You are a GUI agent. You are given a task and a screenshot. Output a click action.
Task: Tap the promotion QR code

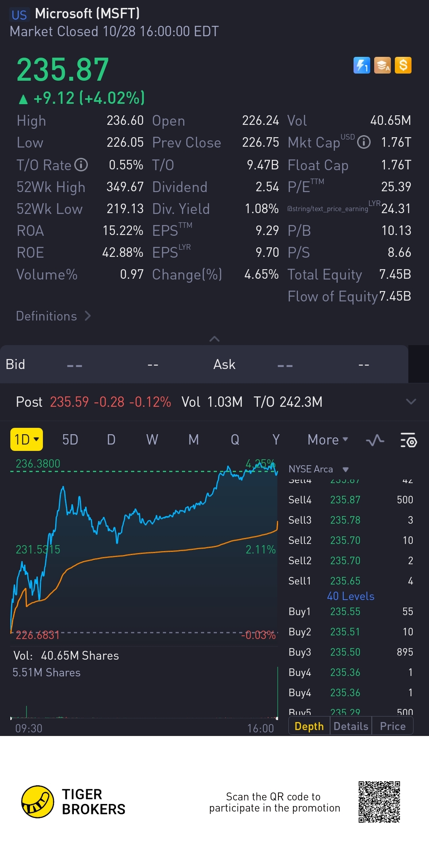coord(379,802)
